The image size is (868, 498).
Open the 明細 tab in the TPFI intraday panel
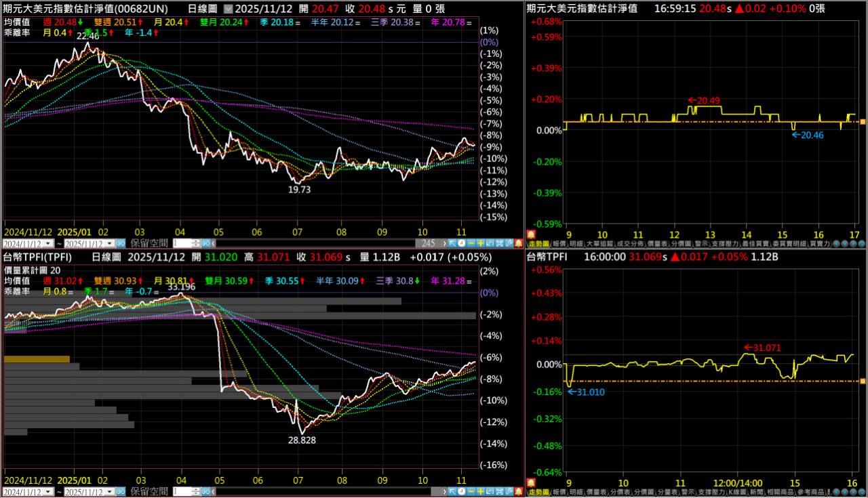point(576,492)
